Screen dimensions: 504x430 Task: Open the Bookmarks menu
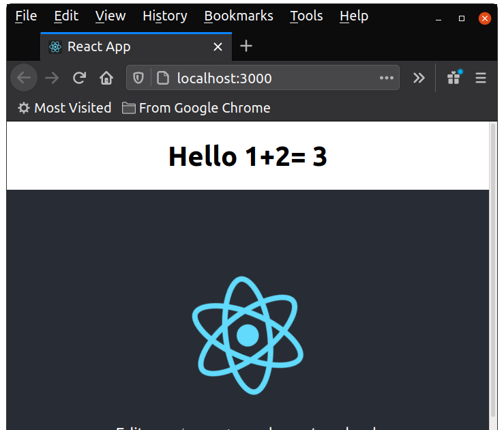point(239,16)
